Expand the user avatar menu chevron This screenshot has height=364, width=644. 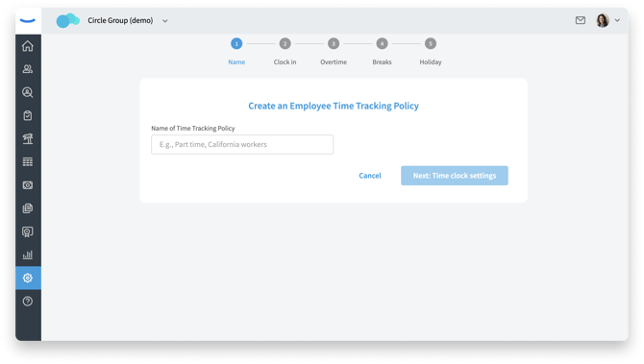(617, 20)
